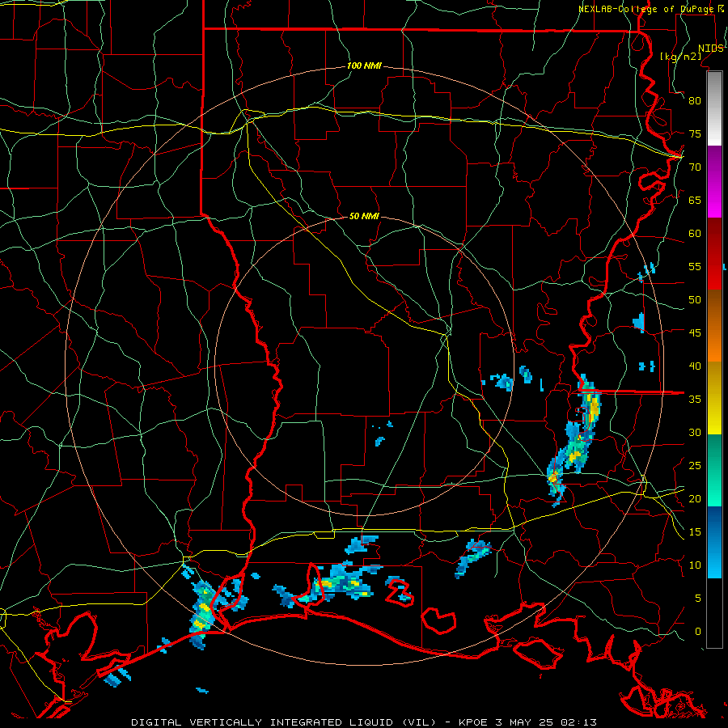Click the "NIDS" label above the scale
The height and width of the screenshot is (728, 728).
[x=710, y=49]
